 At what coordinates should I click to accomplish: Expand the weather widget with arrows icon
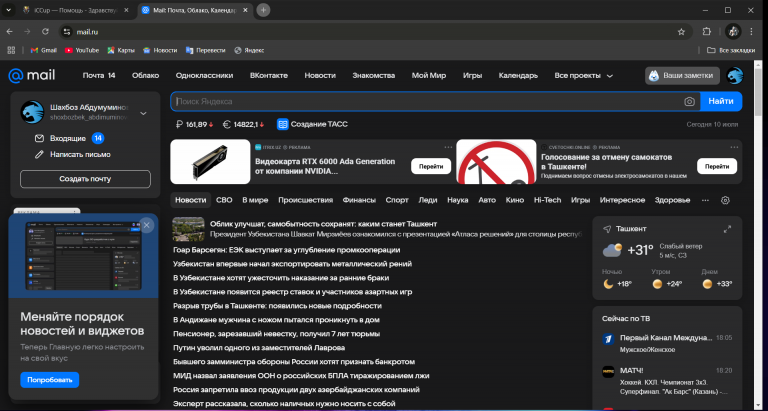[x=727, y=229]
